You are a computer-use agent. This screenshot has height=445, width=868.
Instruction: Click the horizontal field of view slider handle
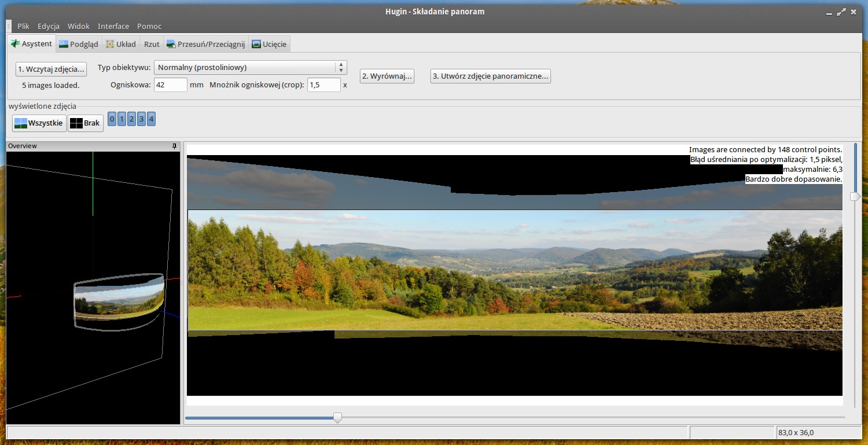(337, 417)
